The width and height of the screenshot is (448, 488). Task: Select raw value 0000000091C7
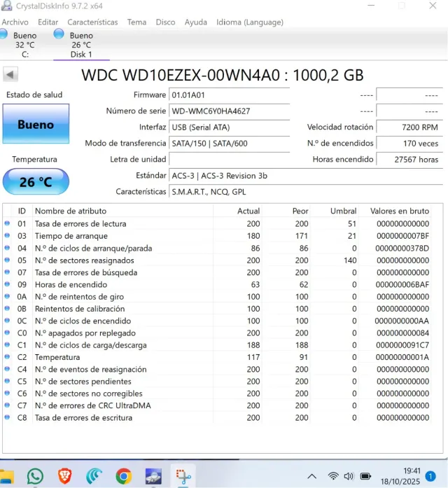[402, 345]
